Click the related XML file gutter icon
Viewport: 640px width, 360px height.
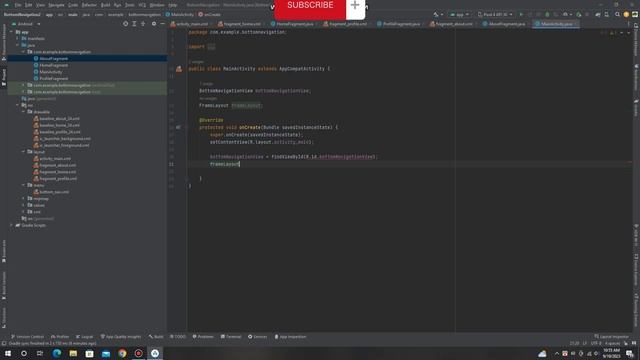179,69
